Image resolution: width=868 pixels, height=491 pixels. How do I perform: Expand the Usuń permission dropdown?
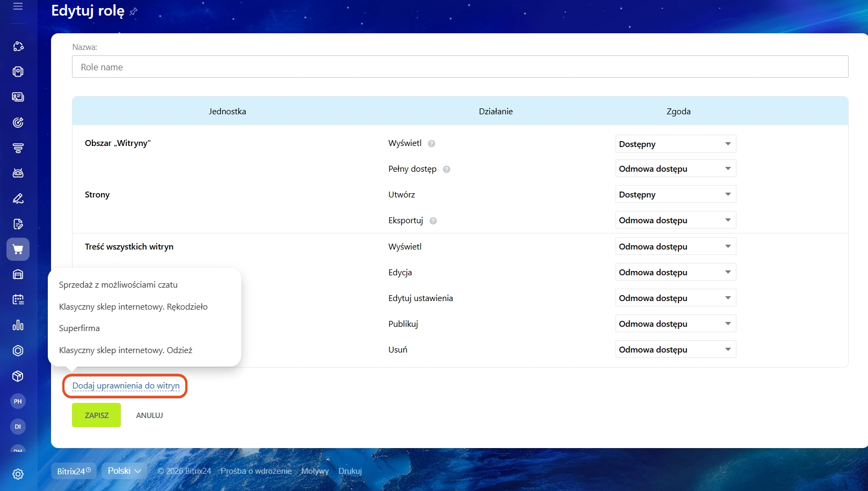pyautogui.click(x=675, y=349)
